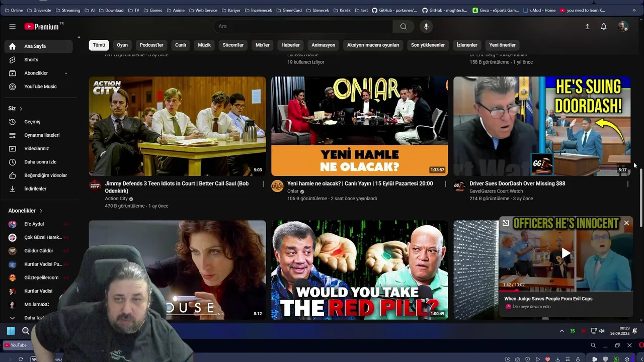Click Action City channel avatar
644x362 pixels.
point(95,186)
